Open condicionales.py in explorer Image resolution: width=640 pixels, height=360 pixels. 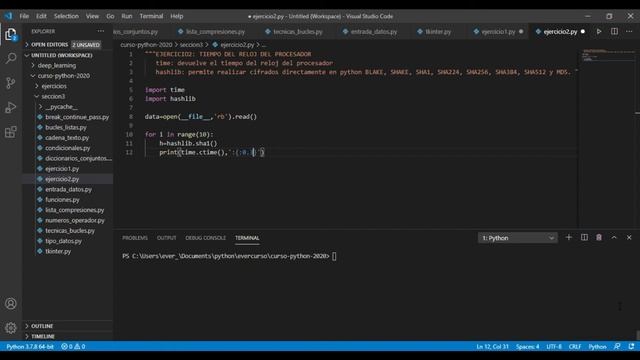(x=67, y=148)
